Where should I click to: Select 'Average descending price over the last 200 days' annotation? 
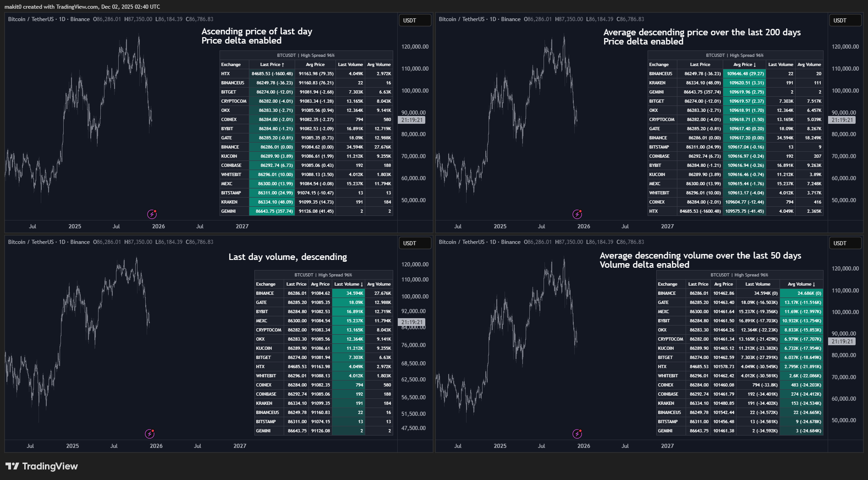[702, 32]
